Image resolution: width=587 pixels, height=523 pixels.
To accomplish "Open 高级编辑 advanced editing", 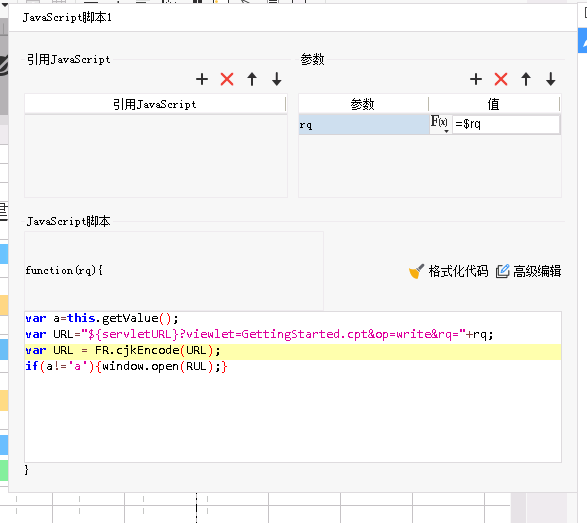I will 529,271.
